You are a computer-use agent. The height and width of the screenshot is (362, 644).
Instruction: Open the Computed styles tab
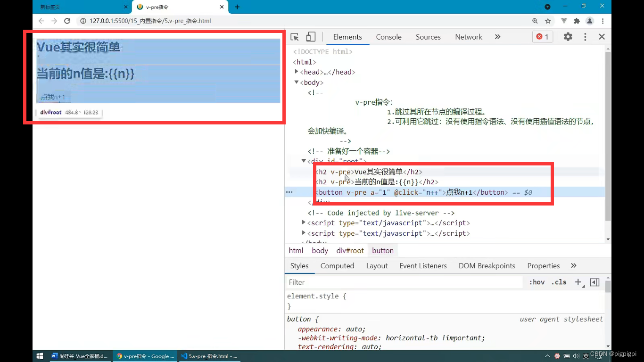[x=337, y=266]
